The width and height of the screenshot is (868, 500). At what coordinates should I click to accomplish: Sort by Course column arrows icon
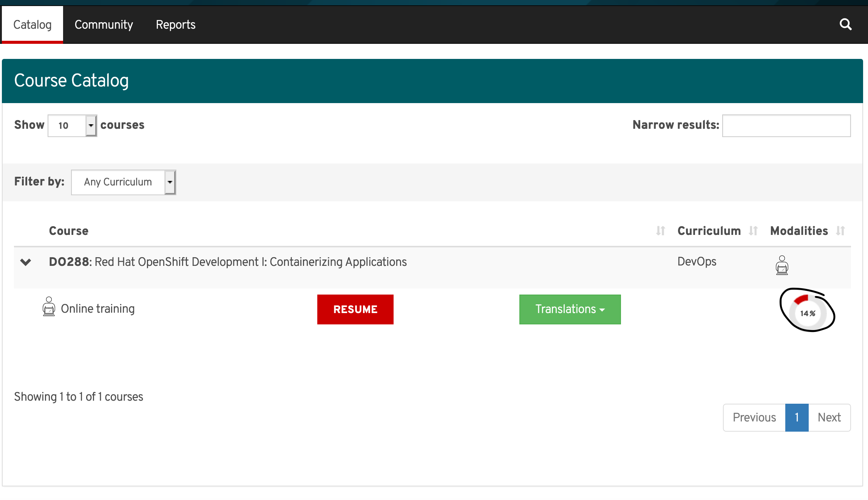(x=660, y=231)
